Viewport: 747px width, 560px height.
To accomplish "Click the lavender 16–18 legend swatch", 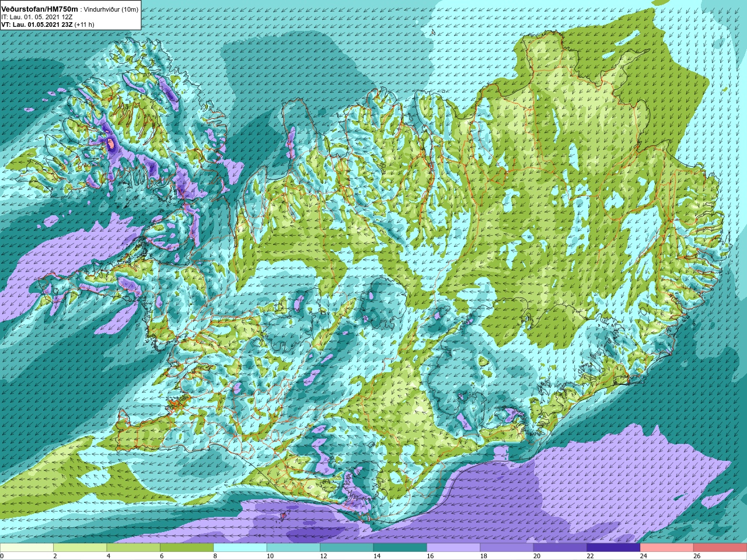I will coord(453,548).
